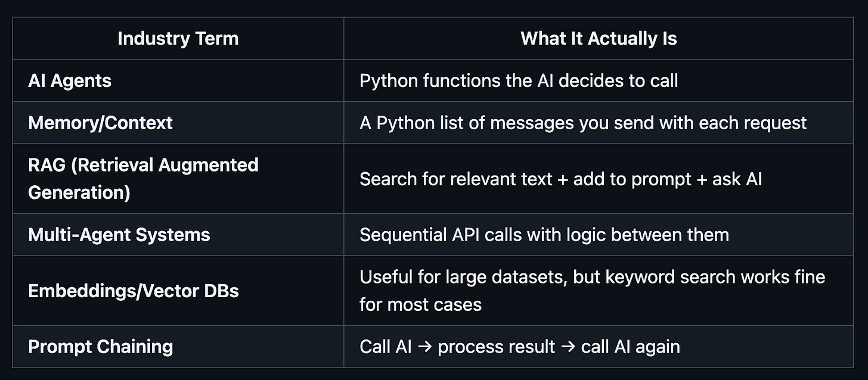The width and height of the screenshot is (868, 380).
Task: Click the word 'Generation)' in RAG cell
Action: pyautogui.click(x=79, y=193)
